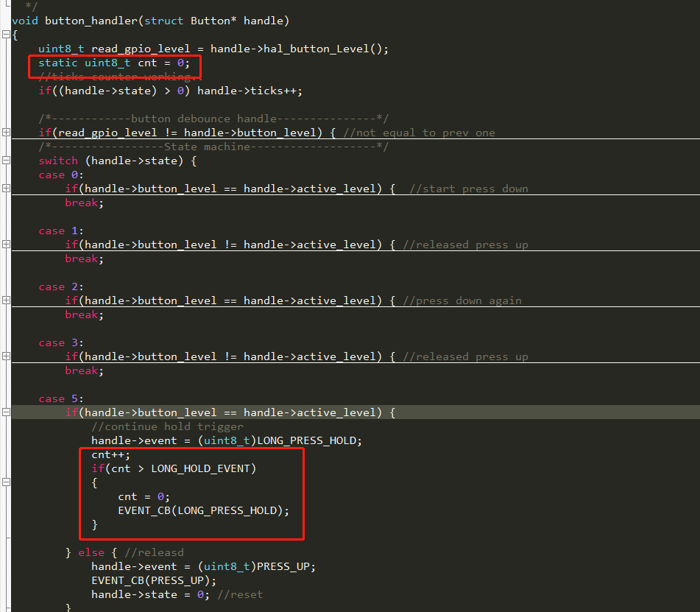Click the 'if(cnt > LONG_HOLD_EVENT)' line
The width and height of the screenshot is (700, 612).
(x=174, y=468)
